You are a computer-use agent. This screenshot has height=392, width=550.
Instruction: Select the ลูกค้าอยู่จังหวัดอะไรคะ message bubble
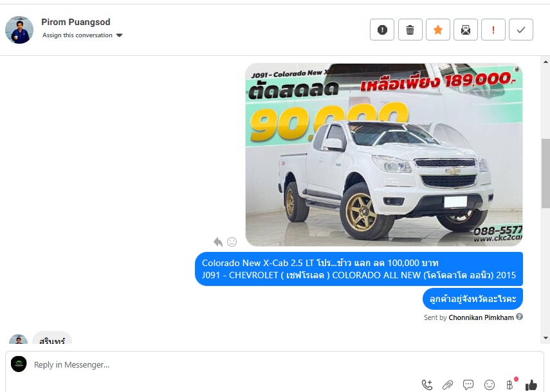tap(473, 299)
